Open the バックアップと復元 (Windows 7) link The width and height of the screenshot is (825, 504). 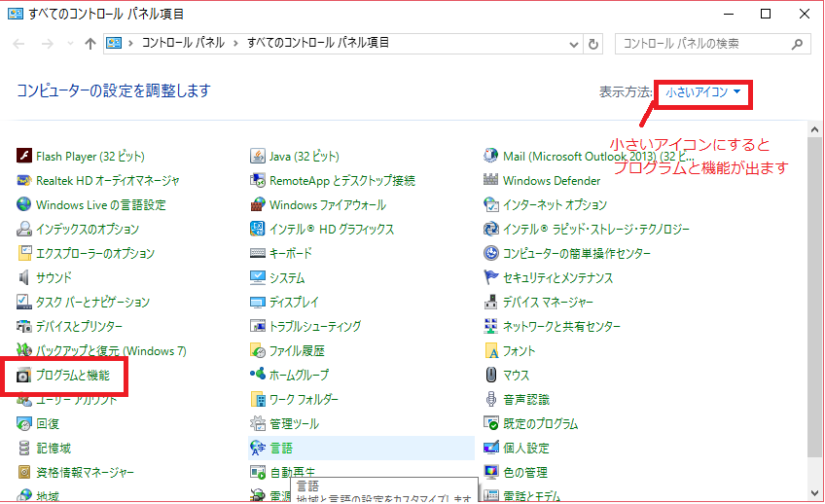click(111, 351)
